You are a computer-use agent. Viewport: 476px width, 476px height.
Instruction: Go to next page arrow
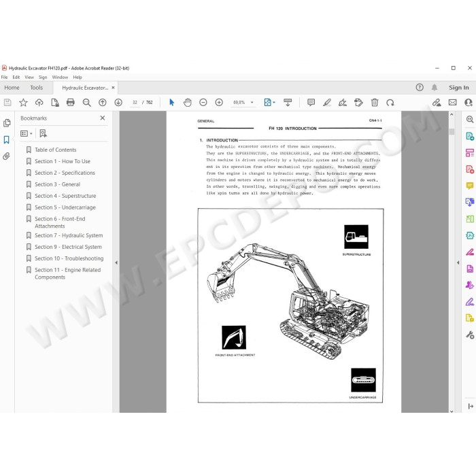point(118,103)
